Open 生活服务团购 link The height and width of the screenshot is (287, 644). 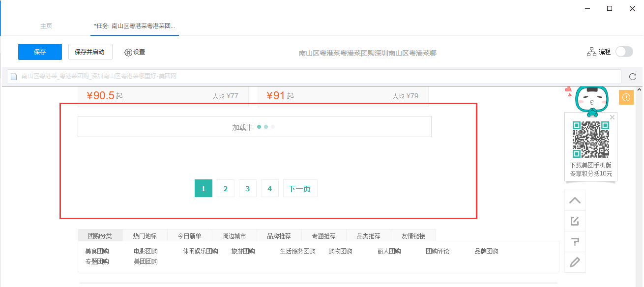[298, 251]
